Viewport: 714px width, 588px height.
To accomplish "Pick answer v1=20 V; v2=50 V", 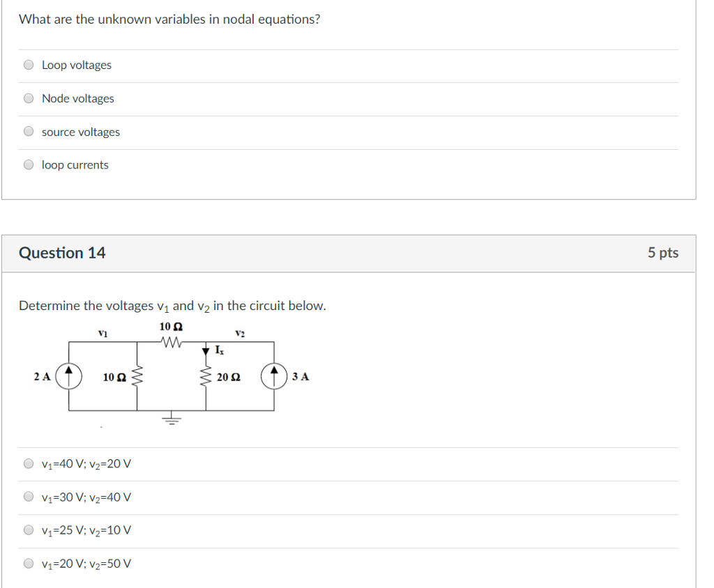I will coord(28,563).
